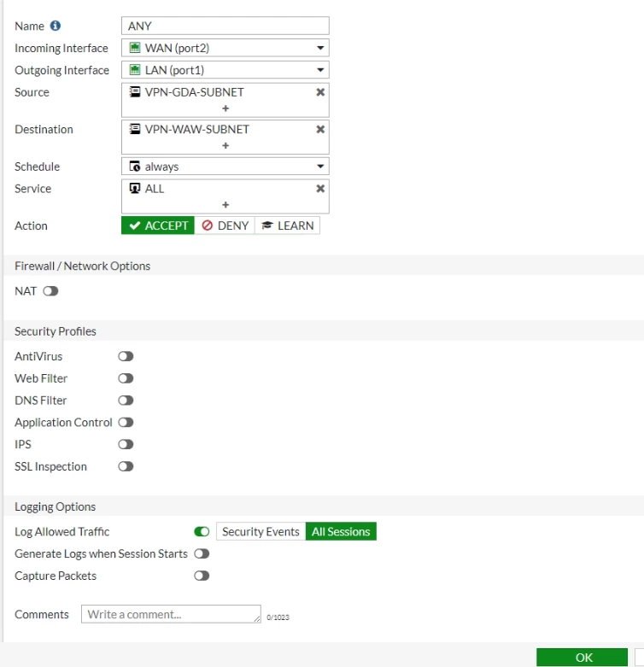Click the always schedule icon

[134, 166]
